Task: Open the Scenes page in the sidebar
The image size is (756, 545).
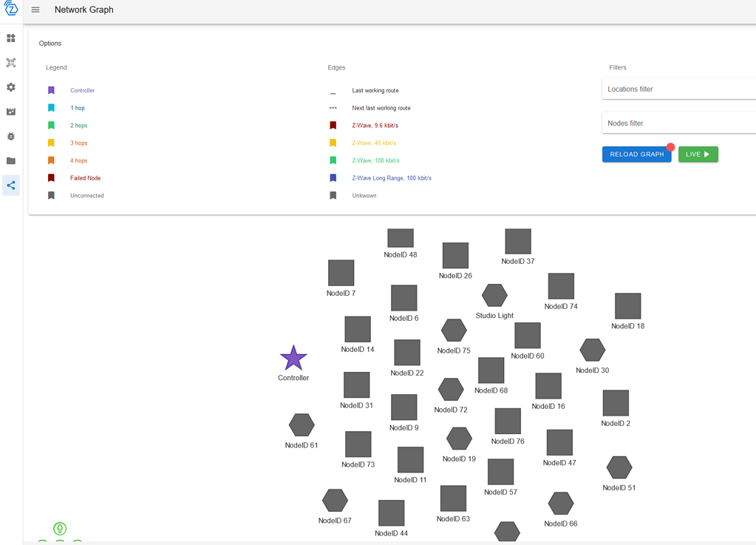Action: (x=10, y=111)
